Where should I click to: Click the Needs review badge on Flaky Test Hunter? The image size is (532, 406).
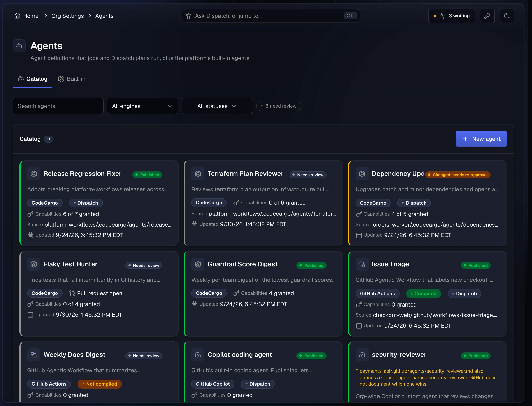[x=144, y=265]
